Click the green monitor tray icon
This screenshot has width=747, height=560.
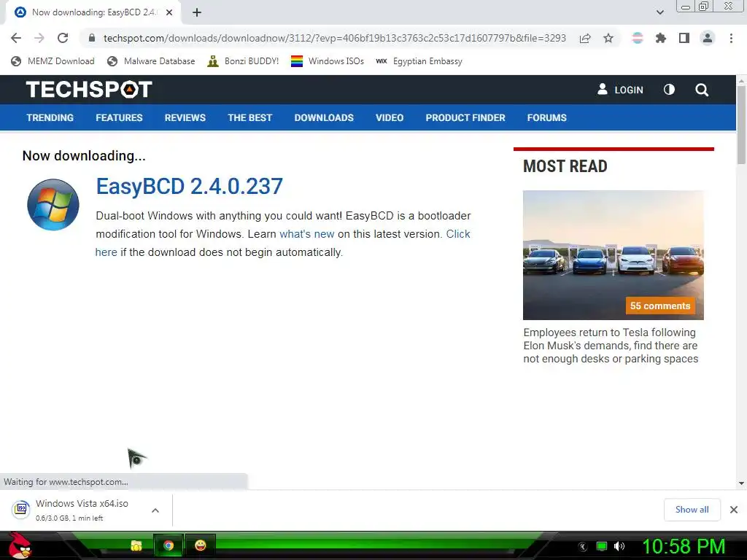(602, 546)
